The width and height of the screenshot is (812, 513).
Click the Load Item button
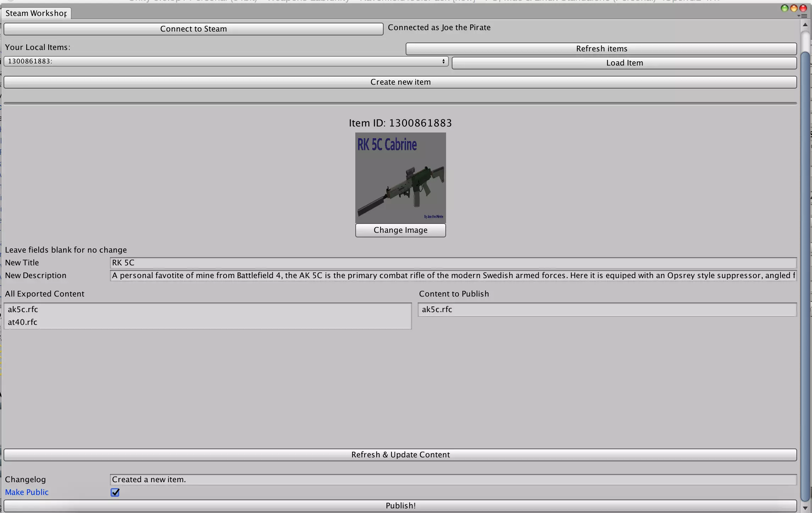pyautogui.click(x=624, y=63)
